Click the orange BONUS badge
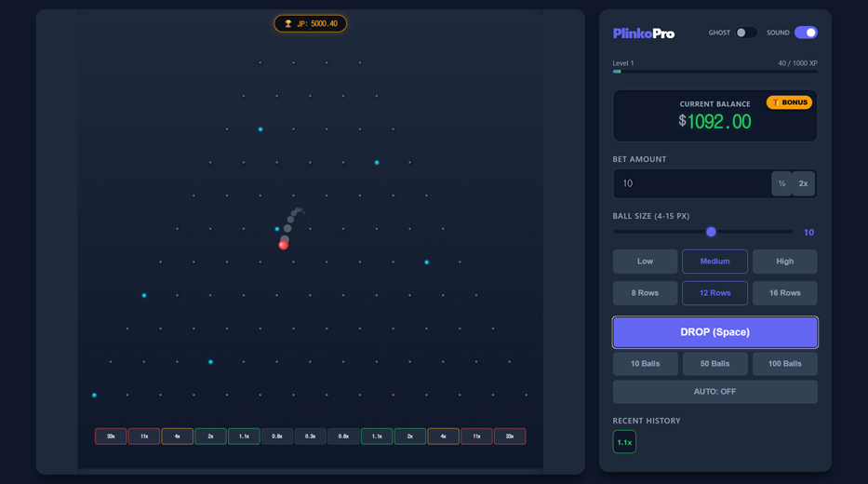The image size is (868, 484). click(x=789, y=102)
